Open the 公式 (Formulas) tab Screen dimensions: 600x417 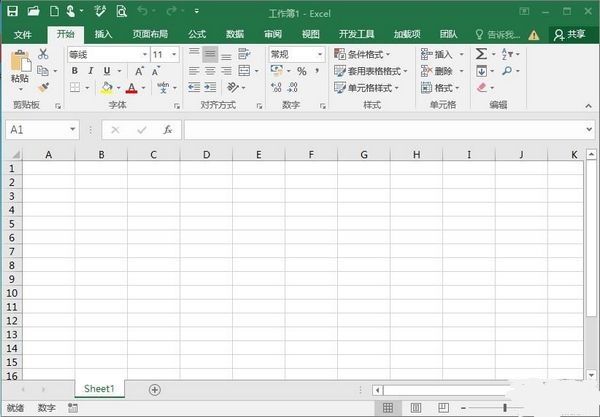[x=197, y=34]
